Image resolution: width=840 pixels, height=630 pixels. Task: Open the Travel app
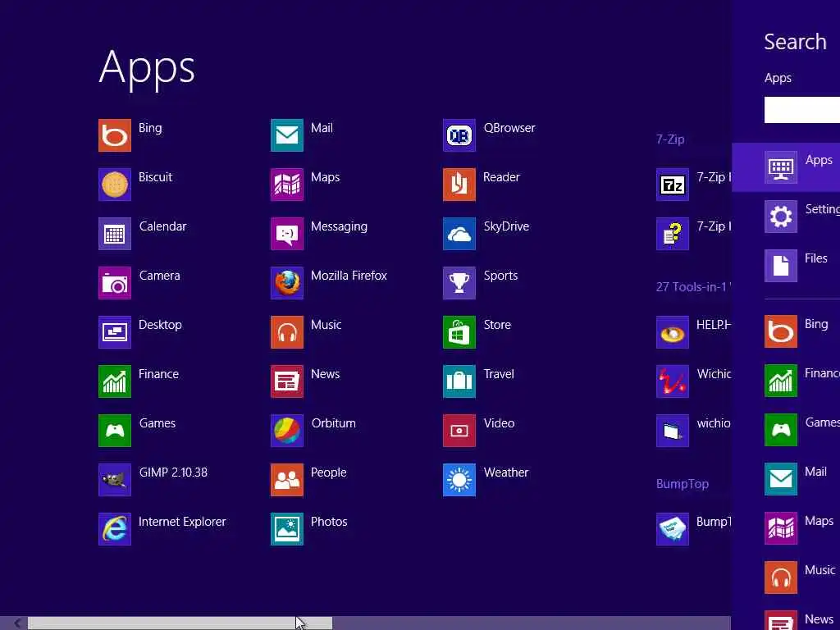tap(459, 381)
